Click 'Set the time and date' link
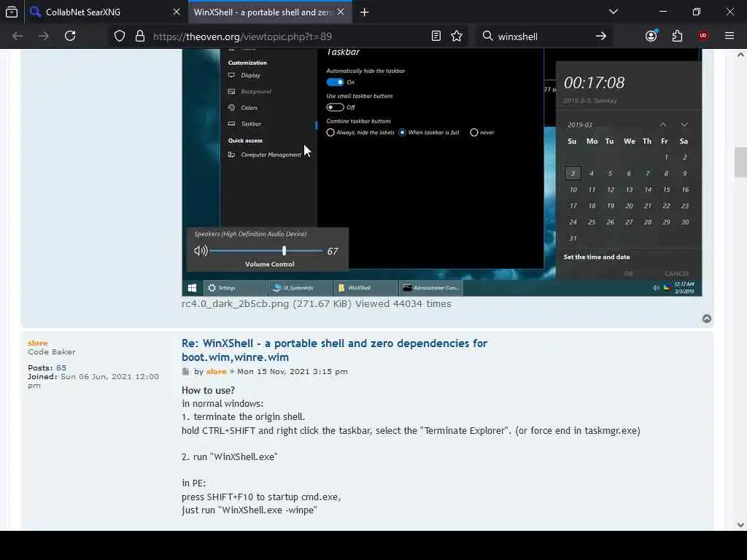 tap(597, 257)
